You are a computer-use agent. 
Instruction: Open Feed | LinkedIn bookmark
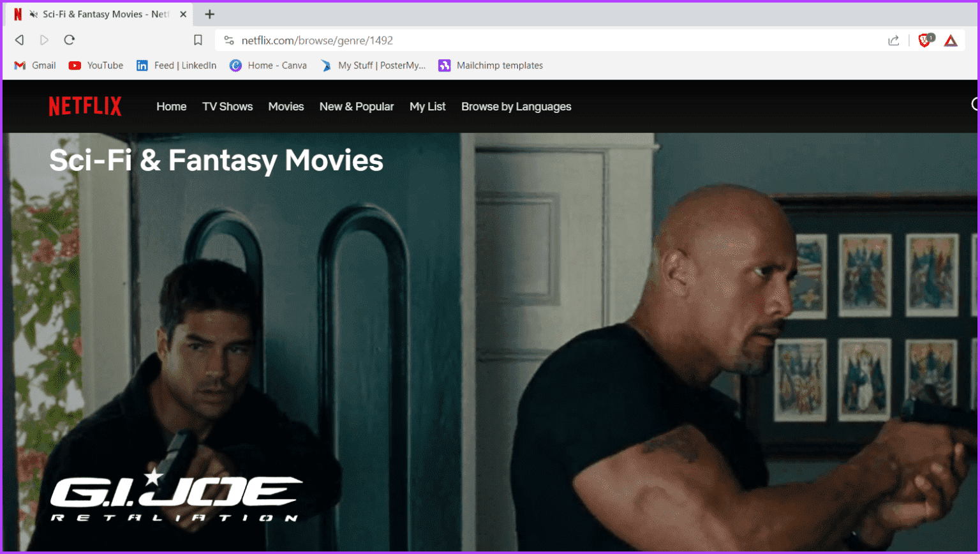[x=176, y=65]
